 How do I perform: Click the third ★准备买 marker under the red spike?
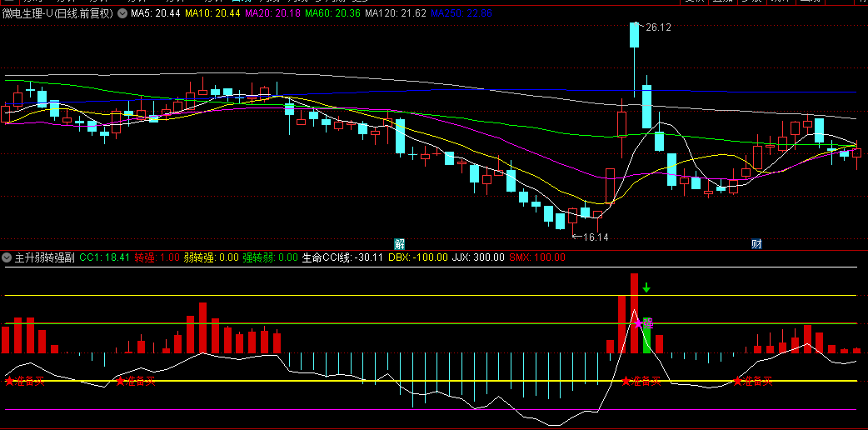[x=641, y=381]
